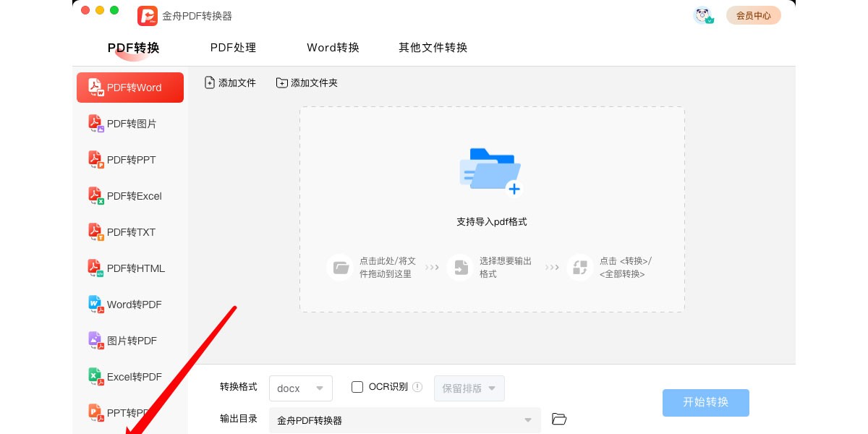Expand the docx format dropdown
Screen dimensions: 868x434
tap(301, 388)
